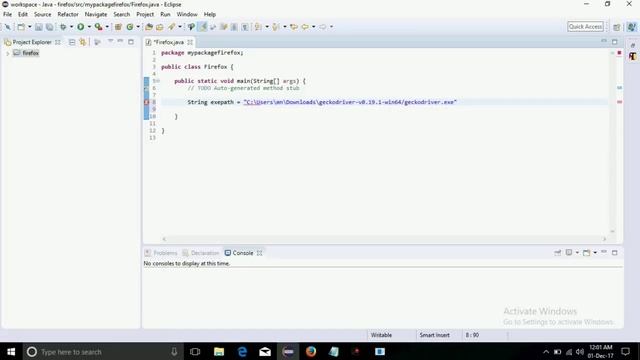Switch to the Declaration tab
The height and width of the screenshot is (360, 640).
pyautogui.click(x=201, y=253)
